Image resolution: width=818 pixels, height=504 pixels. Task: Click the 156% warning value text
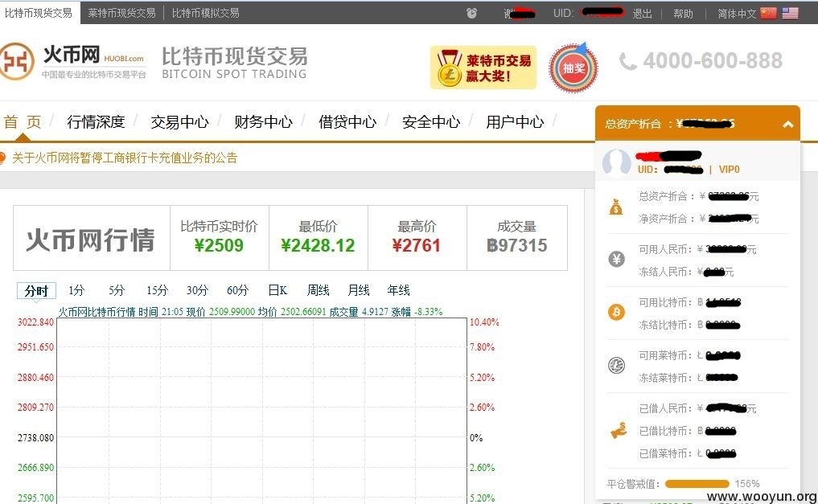click(747, 484)
